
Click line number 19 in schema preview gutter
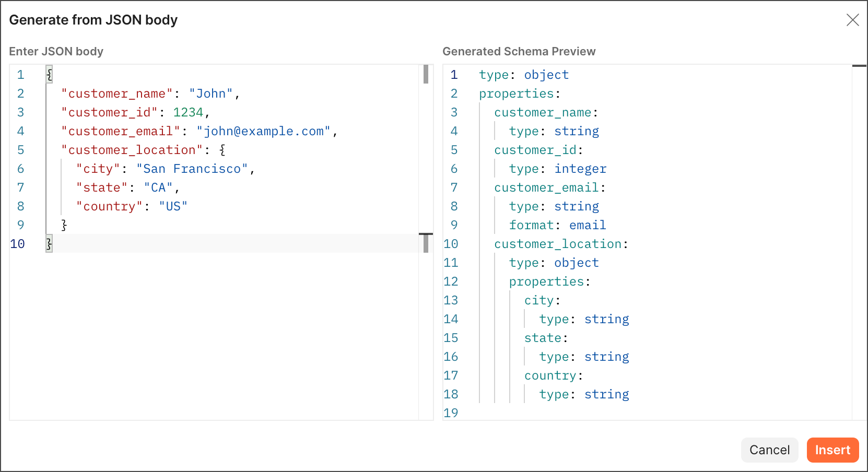pos(451,413)
